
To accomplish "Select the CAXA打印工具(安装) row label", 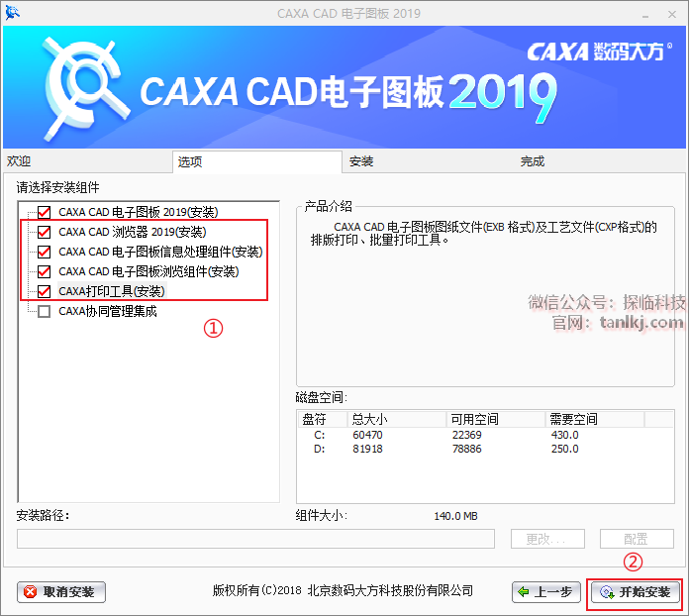I will click(x=112, y=291).
